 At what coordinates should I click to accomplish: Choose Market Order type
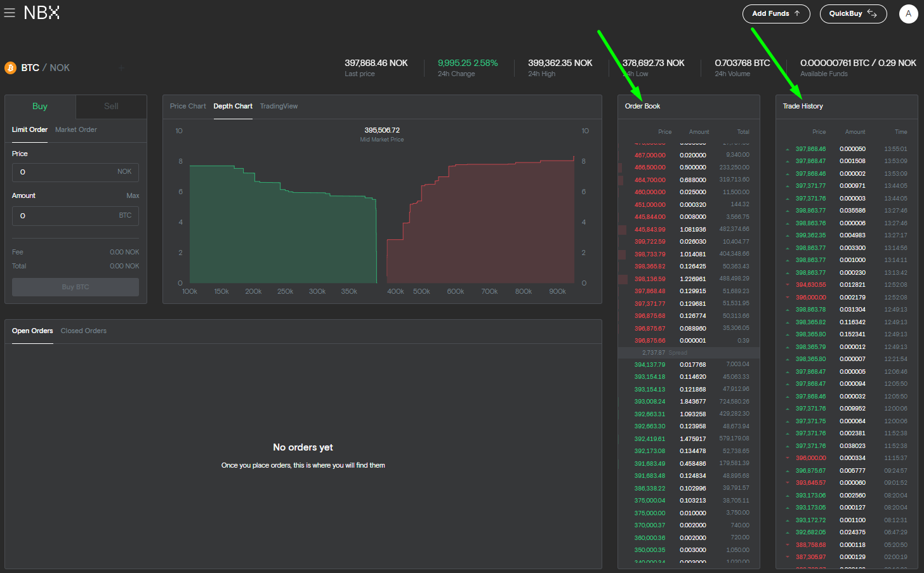pos(76,129)
